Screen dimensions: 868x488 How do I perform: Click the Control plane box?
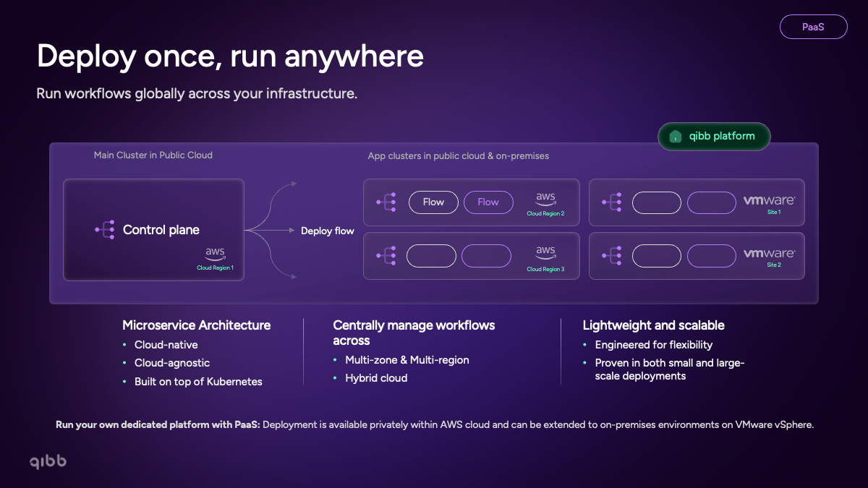[x=153, y=230]
